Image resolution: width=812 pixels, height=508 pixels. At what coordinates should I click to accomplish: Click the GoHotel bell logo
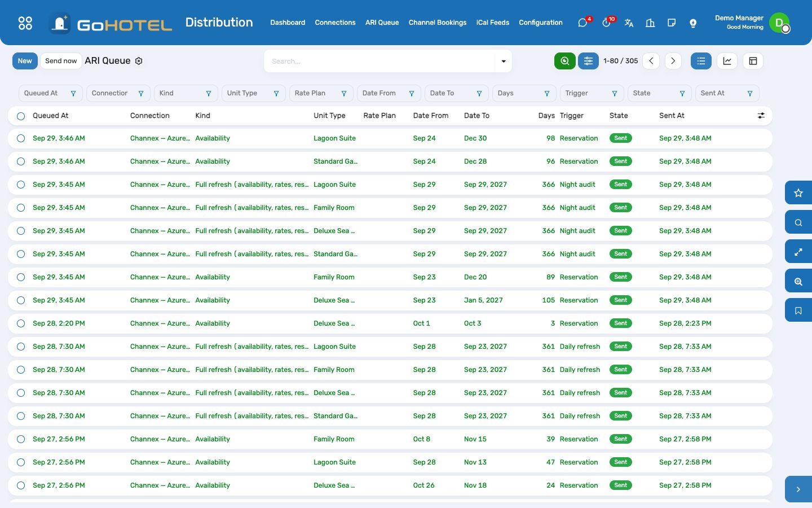pyautogui.click(x=59, y=23)
